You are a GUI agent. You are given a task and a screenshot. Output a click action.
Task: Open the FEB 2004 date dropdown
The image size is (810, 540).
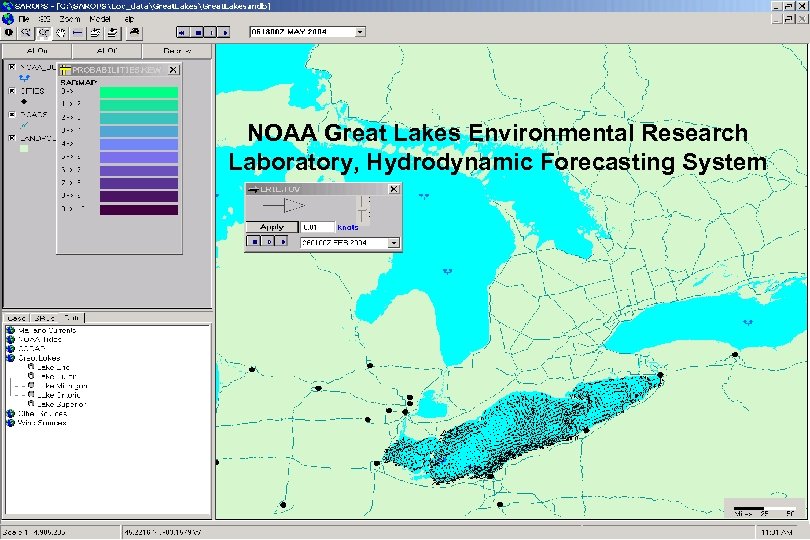tap(394, 242)
